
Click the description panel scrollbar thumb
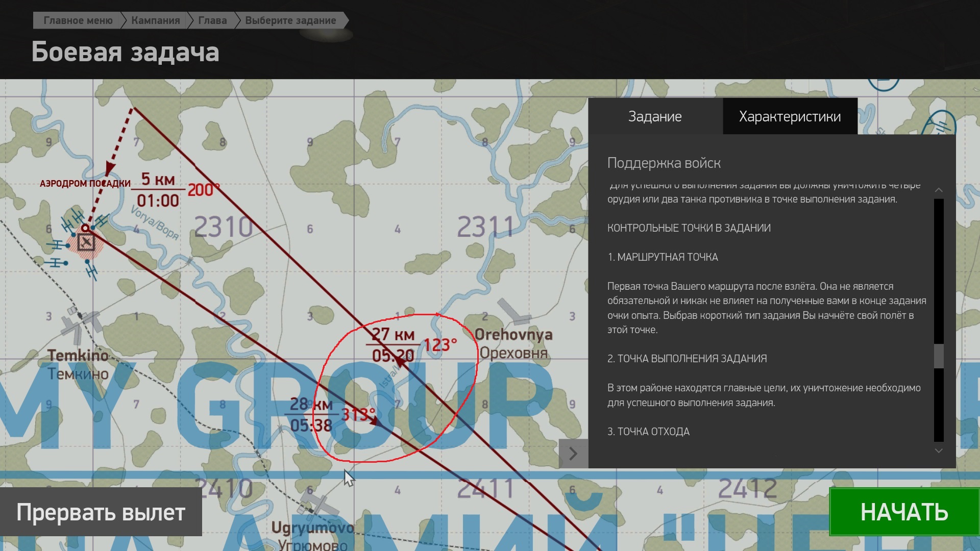coord(938,356)
